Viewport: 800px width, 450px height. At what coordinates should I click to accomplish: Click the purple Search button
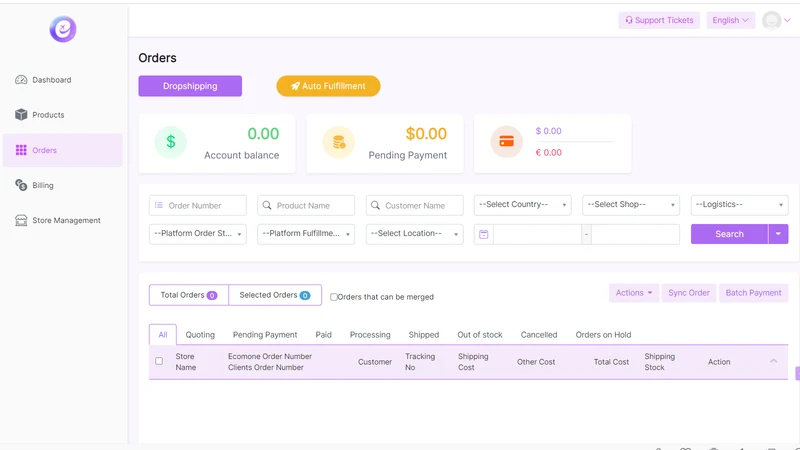(x=729, y=234)
